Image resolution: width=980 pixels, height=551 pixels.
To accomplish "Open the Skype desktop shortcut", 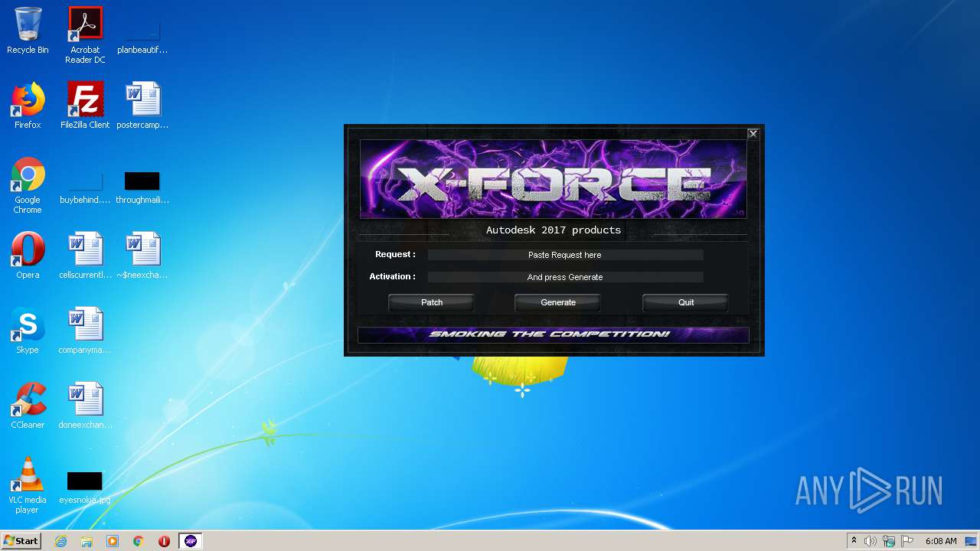I will point(28,331).
